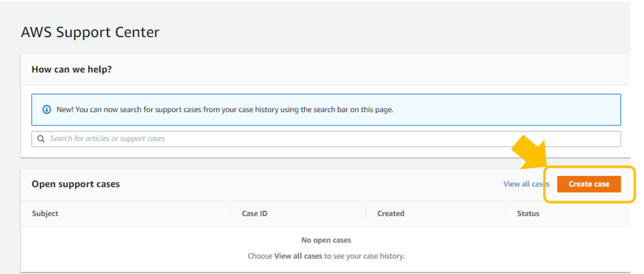
Task: Click the How can we help? heading
Action: coord(71,69)
